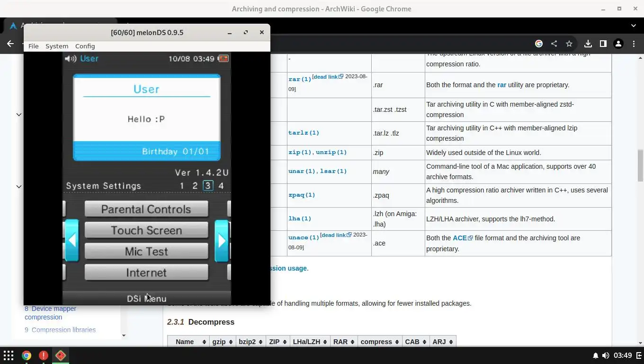Image resolution: width=644 pixels, height=364 pixels.
Task: Sort table by compress column
Action: [379, 342]
